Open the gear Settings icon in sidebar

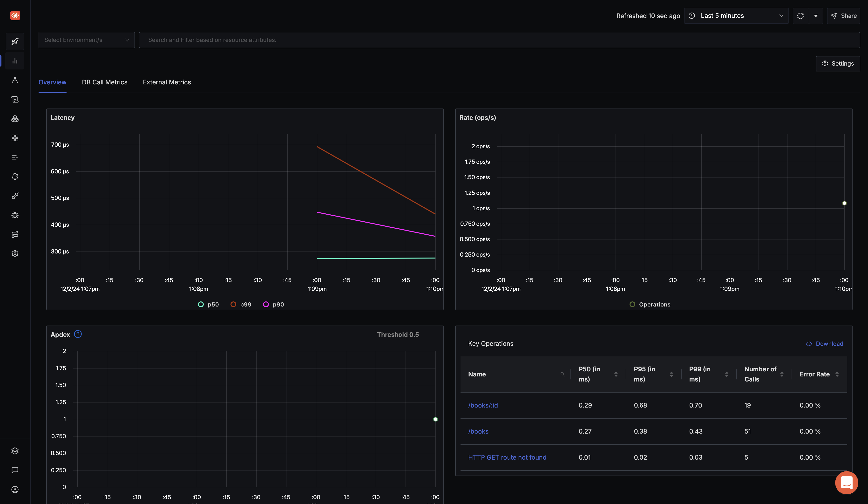pos(15,254)
